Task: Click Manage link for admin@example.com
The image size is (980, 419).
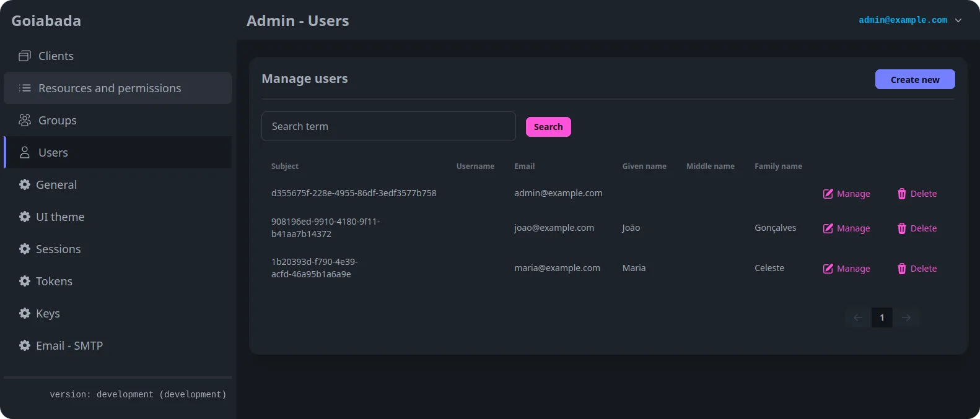Action: point(846,194)
